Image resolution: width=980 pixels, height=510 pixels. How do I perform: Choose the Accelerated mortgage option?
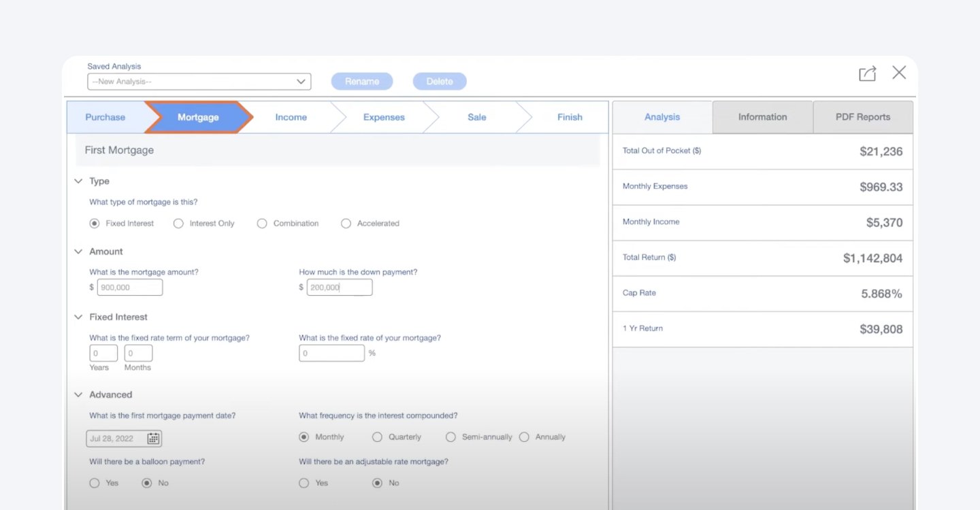click(346, 223)
